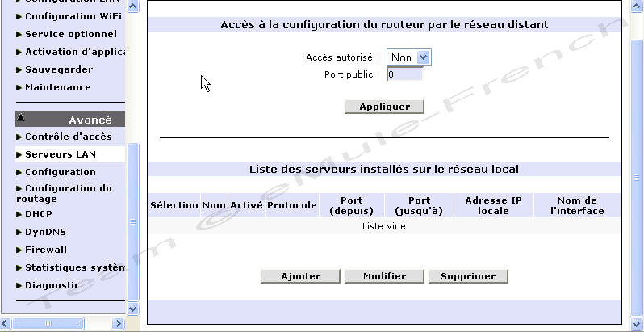Collapse the Avancé section arrow
This screenshot has width=644, height=332.
(21, 118)
